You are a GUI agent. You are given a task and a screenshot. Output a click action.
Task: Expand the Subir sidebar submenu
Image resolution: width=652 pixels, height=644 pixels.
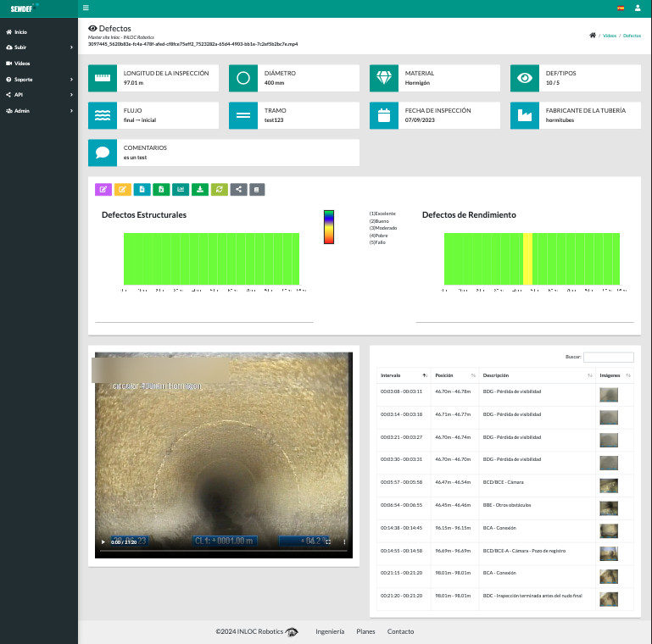tap(39, 47)
